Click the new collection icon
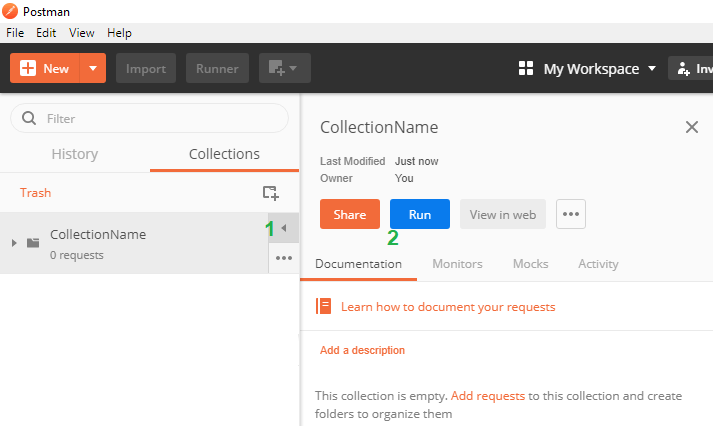This screenshot has width=713, height=427. [x=270, y=193]
